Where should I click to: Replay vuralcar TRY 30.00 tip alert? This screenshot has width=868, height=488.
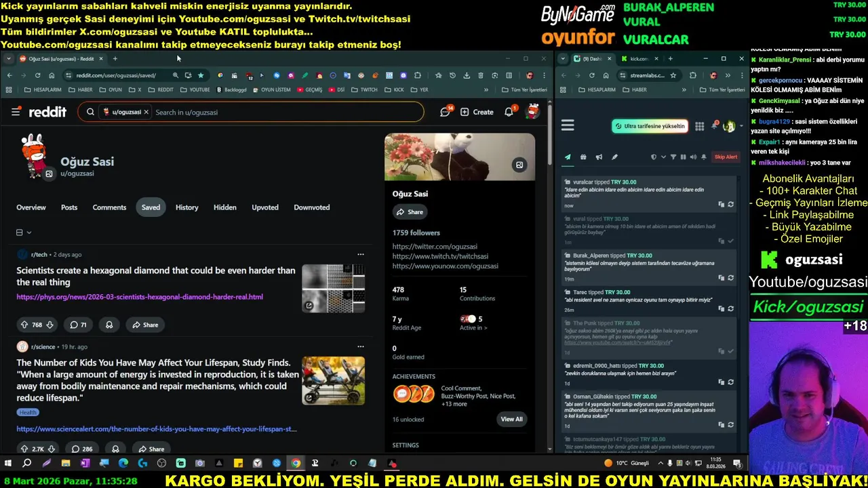[x=730, y=204]
